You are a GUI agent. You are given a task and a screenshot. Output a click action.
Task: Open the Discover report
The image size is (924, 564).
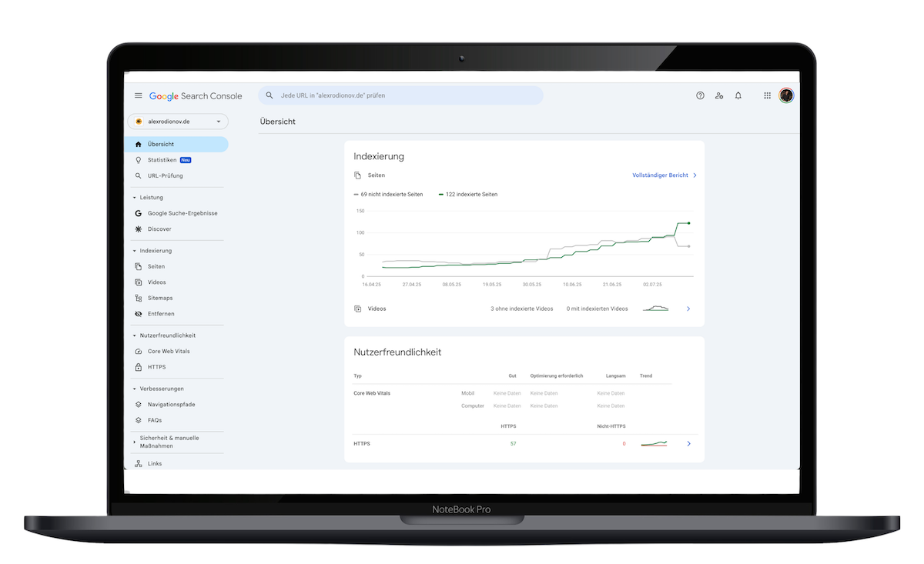pos(177,229)
